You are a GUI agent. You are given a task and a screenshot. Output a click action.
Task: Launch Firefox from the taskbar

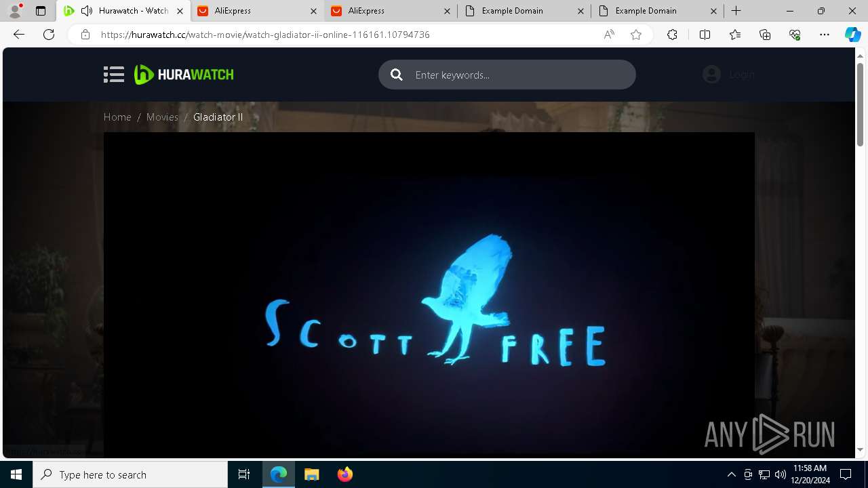click(x=344, y=474)
